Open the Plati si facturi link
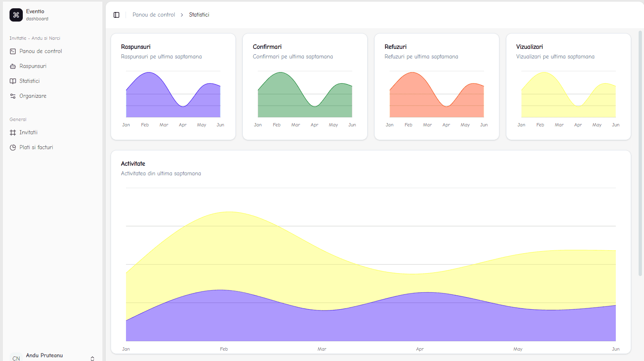644x361 pixels. (x=36, y=148)
